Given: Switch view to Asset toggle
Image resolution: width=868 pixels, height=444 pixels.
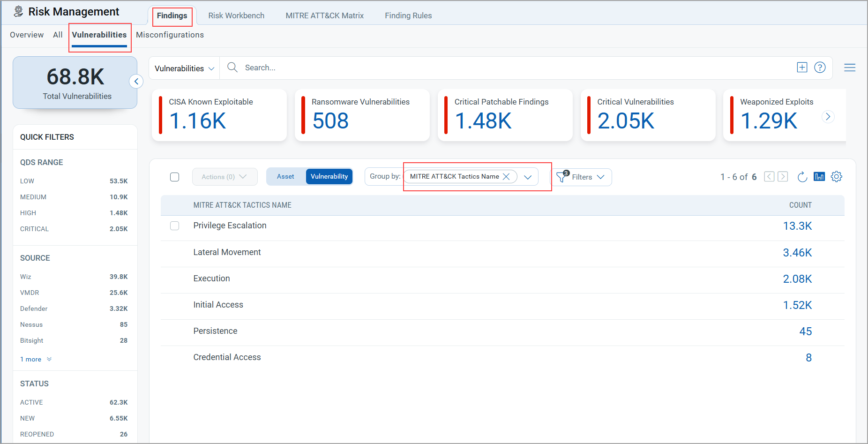Looking at the screenshot, I should click(285, 177).
